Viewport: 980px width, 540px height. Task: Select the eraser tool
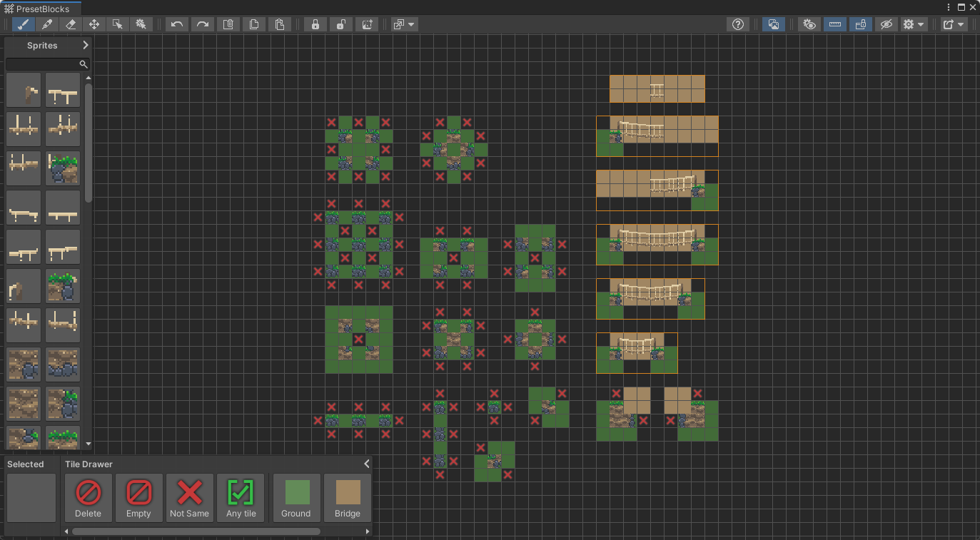click(x=71, y=24)
